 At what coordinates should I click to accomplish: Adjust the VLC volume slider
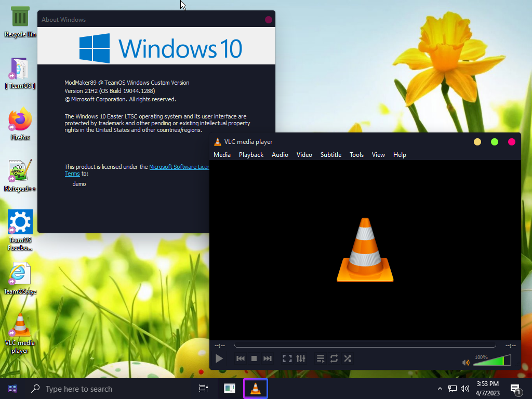click(492, 361)
